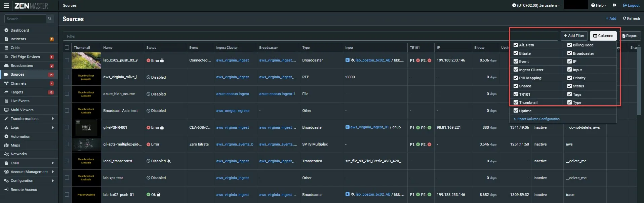Uncheck the Alt. Path column checkbox

point(516,45)
